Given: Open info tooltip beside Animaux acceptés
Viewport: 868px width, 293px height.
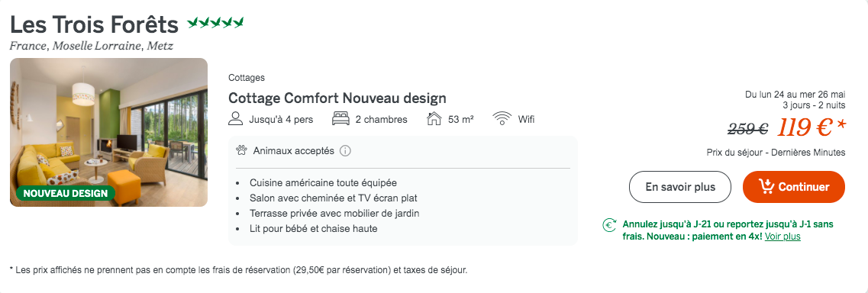Looking at the screenshot, I should 345,151.
